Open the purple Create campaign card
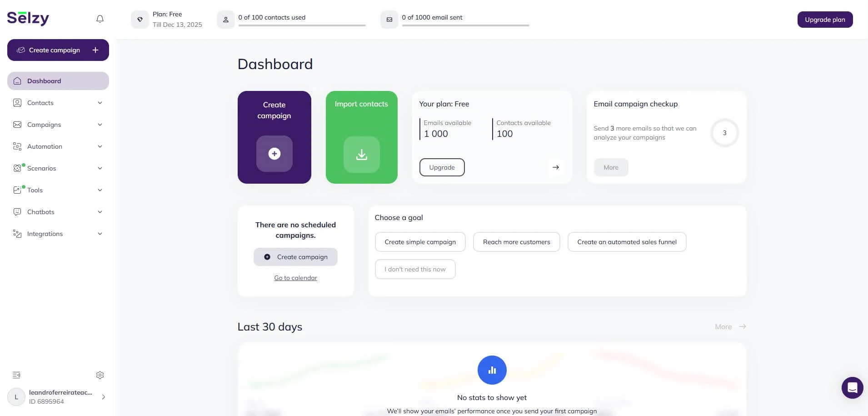The height and width of the screenshot is (416, 868). click(x=274, y=137)
